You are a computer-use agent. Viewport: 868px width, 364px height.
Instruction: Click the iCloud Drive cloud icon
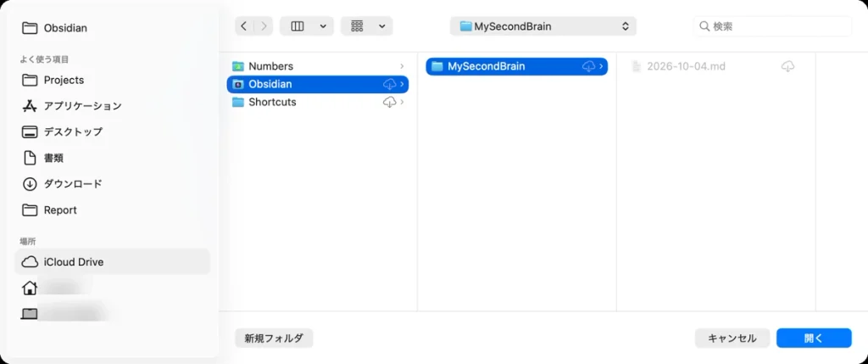[x=30, y=262]
